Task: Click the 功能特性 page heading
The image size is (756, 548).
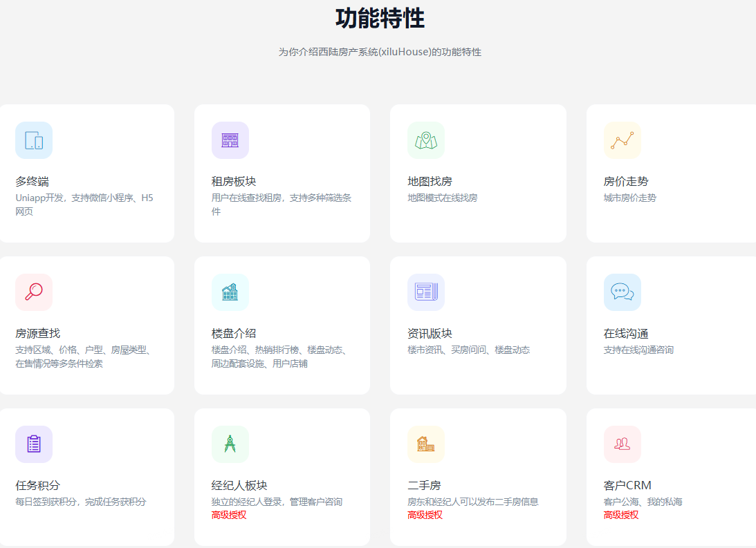Action: (x=380, y=19)
